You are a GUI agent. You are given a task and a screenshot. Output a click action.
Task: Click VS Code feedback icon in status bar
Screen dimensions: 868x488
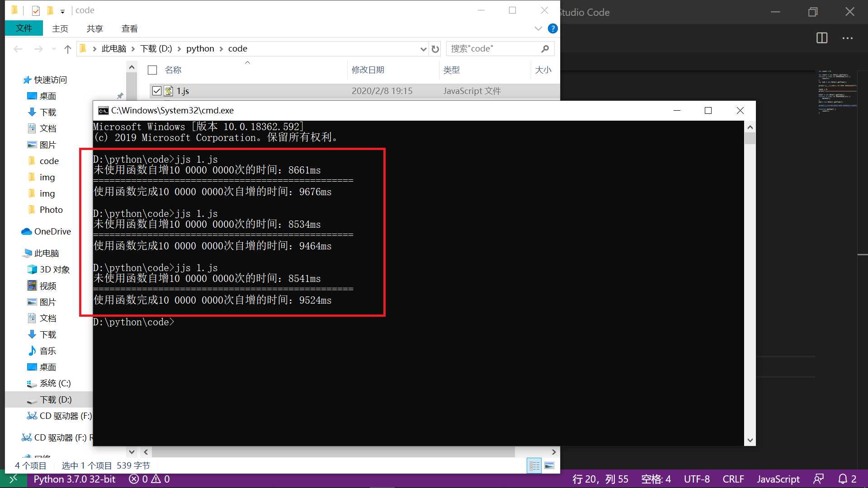coord(818,479)
